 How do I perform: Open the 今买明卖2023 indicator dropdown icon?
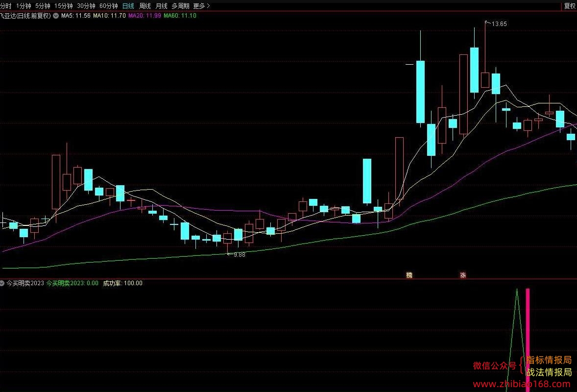pyautogui.click(x=2, y=283)
